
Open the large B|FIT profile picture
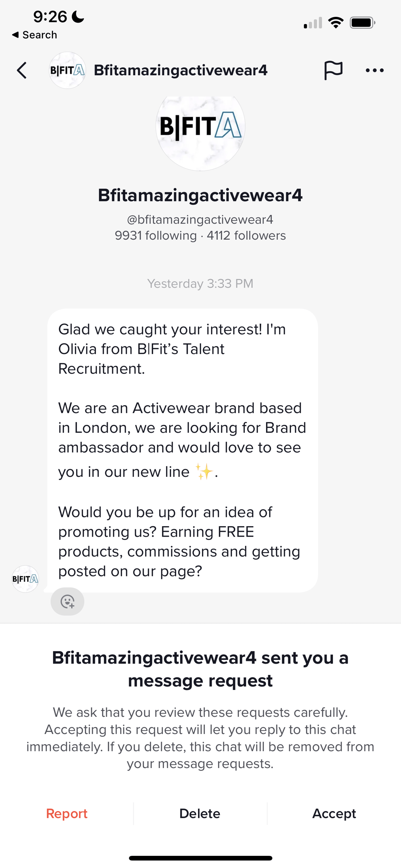point(200,129)
